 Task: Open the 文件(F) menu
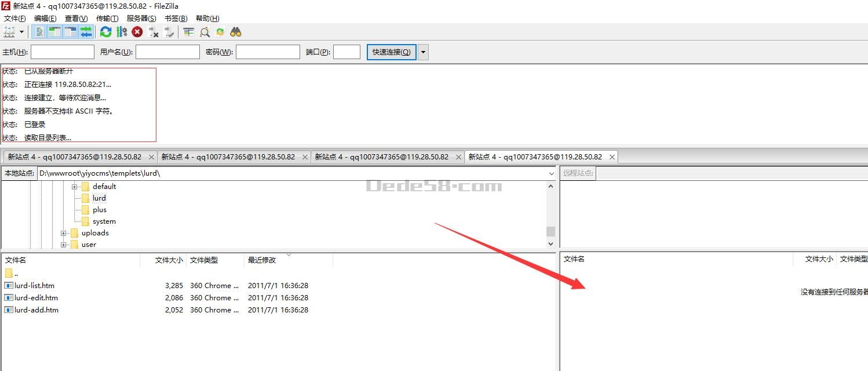pyautogui.click(x=15, y=19)
